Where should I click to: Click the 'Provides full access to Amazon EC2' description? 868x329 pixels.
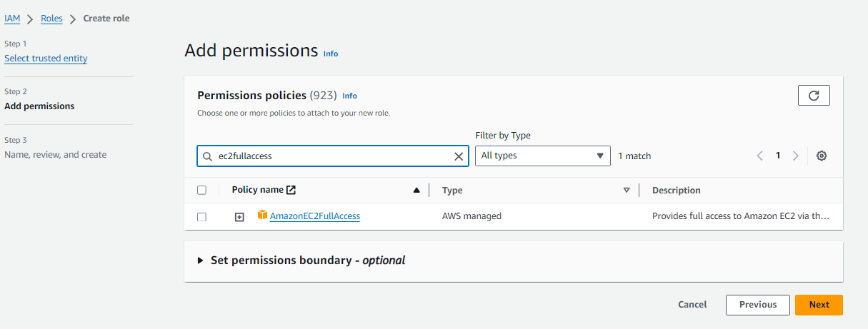click(740, 216)
